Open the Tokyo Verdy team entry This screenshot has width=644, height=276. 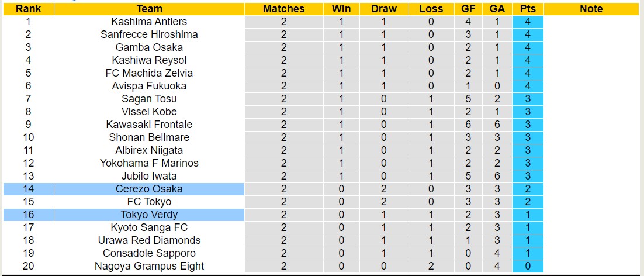(x=149, y=215)
